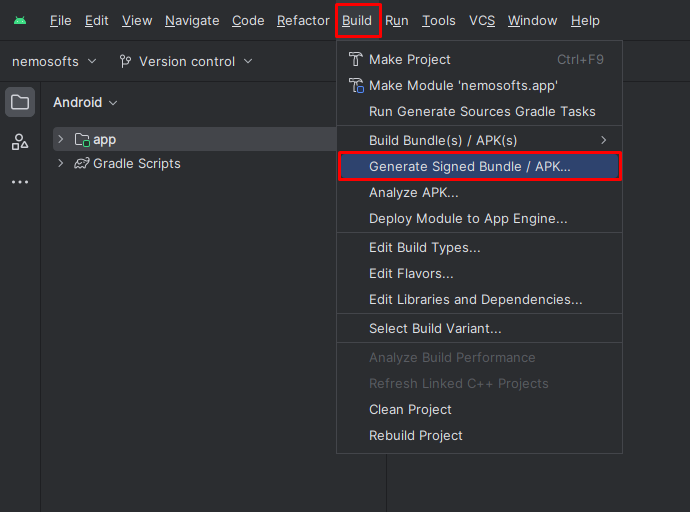Open the Project folder tool window
The width and height of the screenshot is (690, 512).
(x=20, y=102)
